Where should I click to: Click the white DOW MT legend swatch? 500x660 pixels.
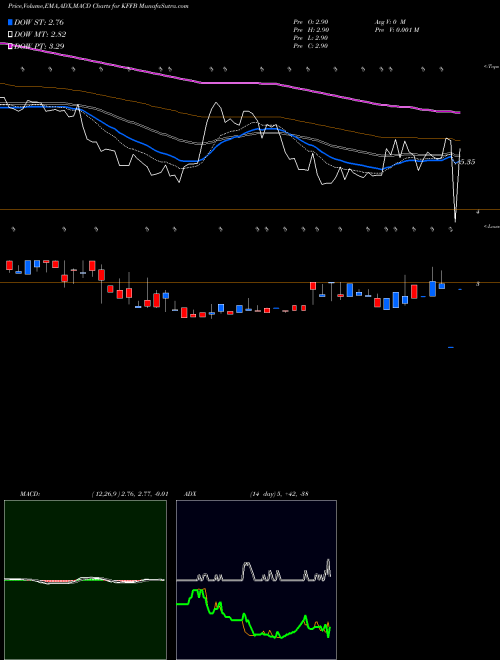pyautogui.click(x=10, y=35)
